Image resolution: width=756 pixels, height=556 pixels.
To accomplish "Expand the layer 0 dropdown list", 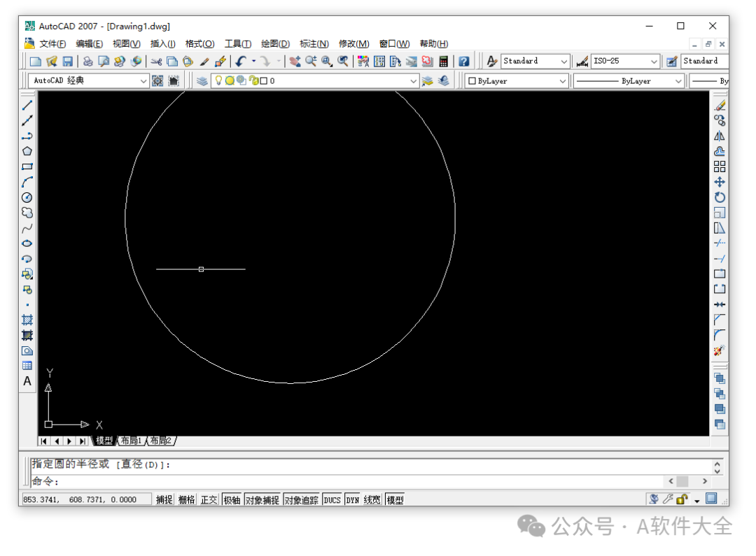I will point(413,81).
